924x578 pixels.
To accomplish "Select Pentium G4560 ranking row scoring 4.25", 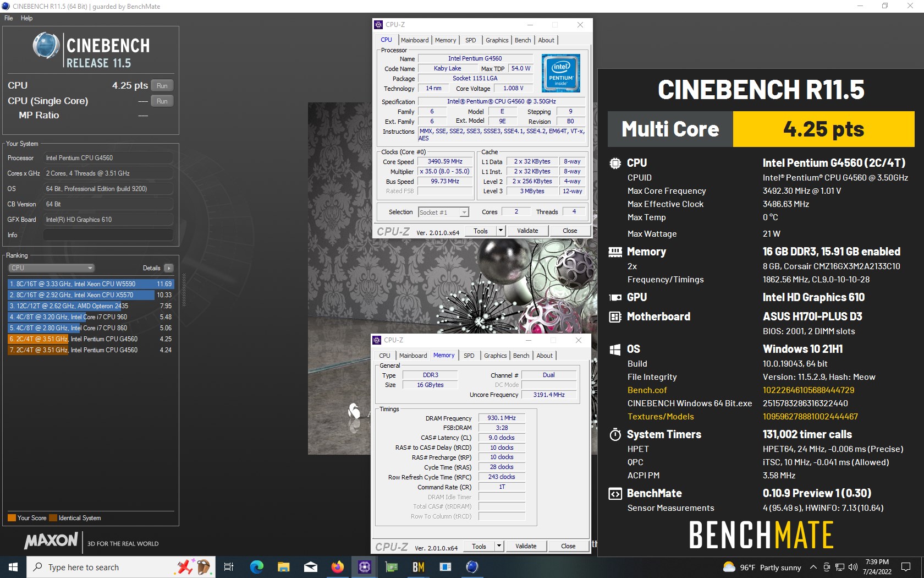I will [91, 339].
